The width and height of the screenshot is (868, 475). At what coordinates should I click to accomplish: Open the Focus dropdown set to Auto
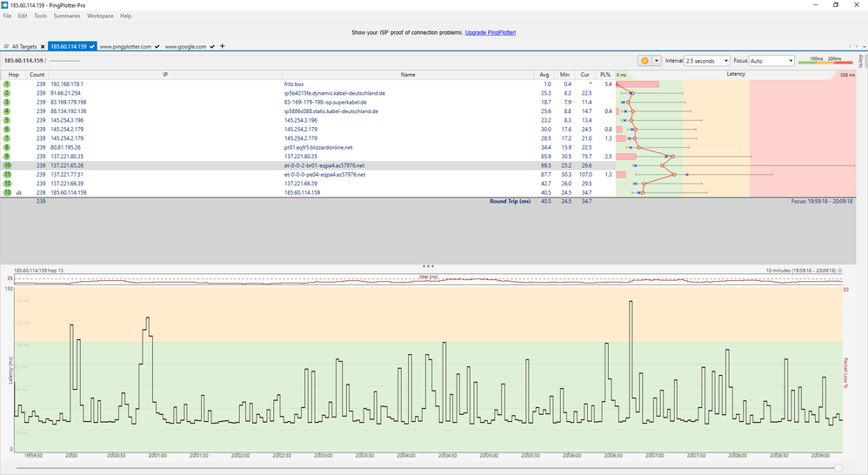click(x=770, y=61)
